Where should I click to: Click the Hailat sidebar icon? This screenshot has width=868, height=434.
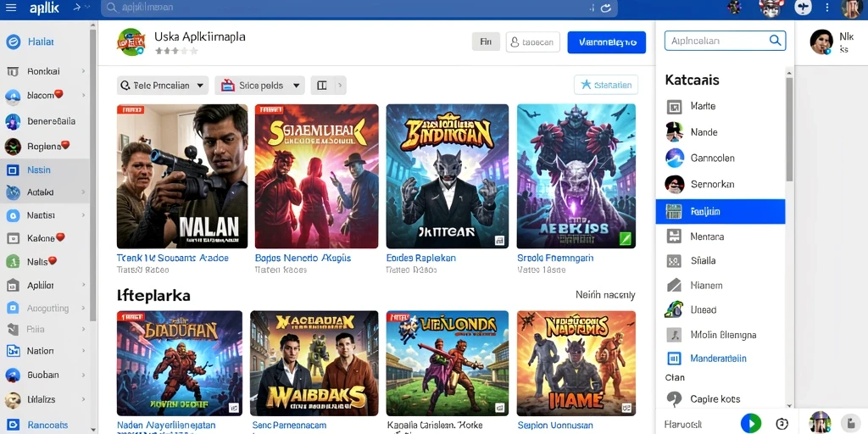point(13,42)
